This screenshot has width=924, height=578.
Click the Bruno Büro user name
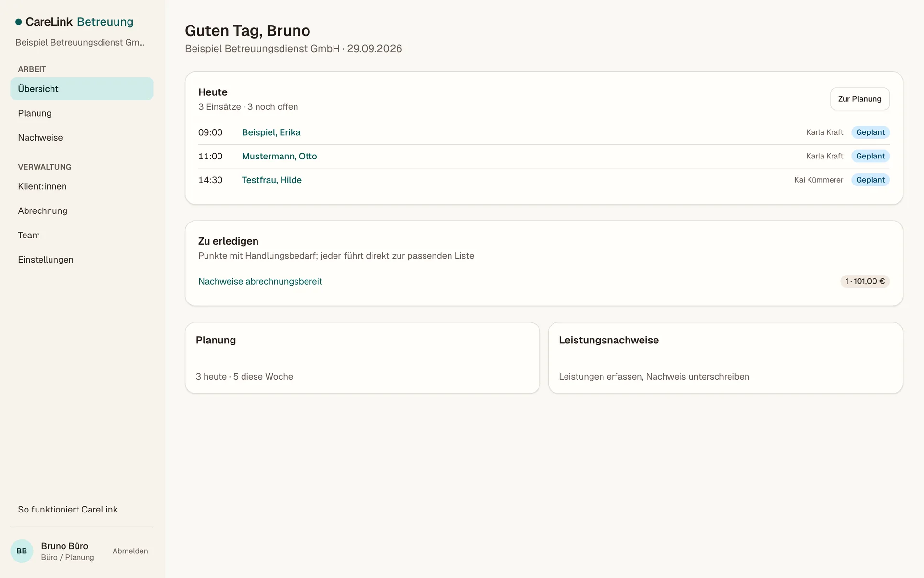tap(64, 546)
